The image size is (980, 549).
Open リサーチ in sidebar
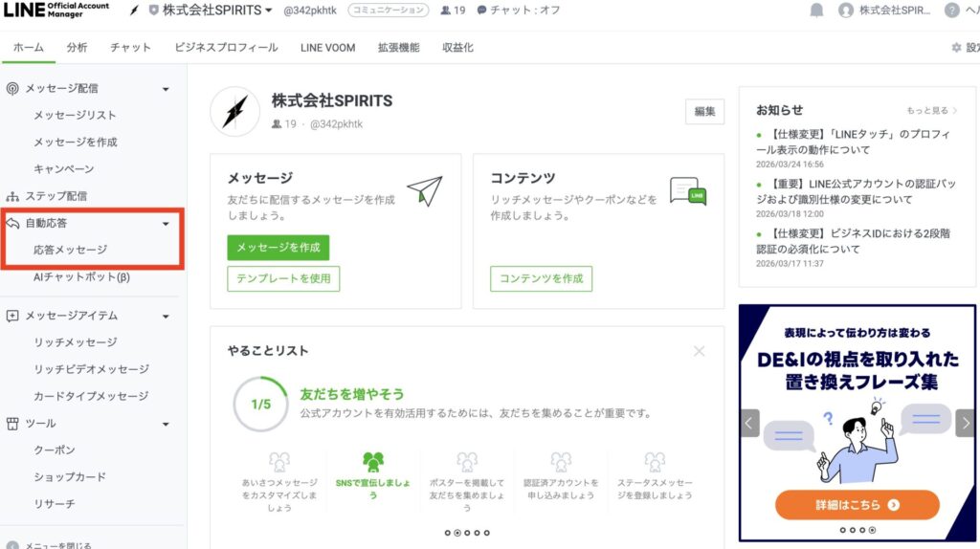coord(55,503)
